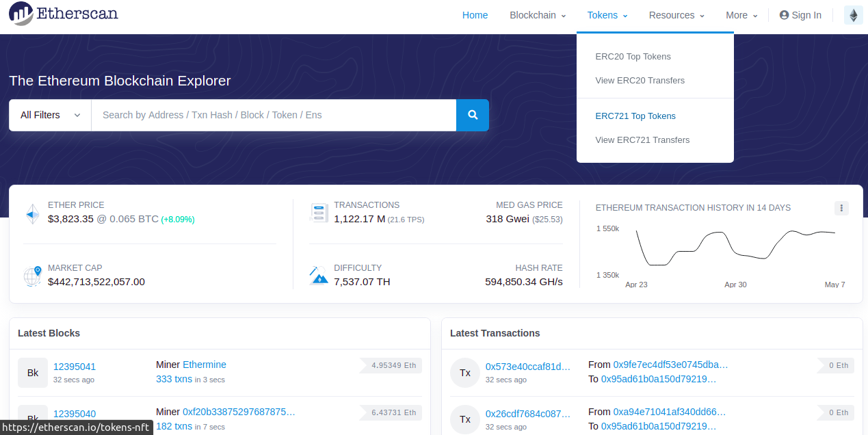Screen dimensions: 868x435
Task: Select View ERC20 Transfers
Action: [640, 81]
